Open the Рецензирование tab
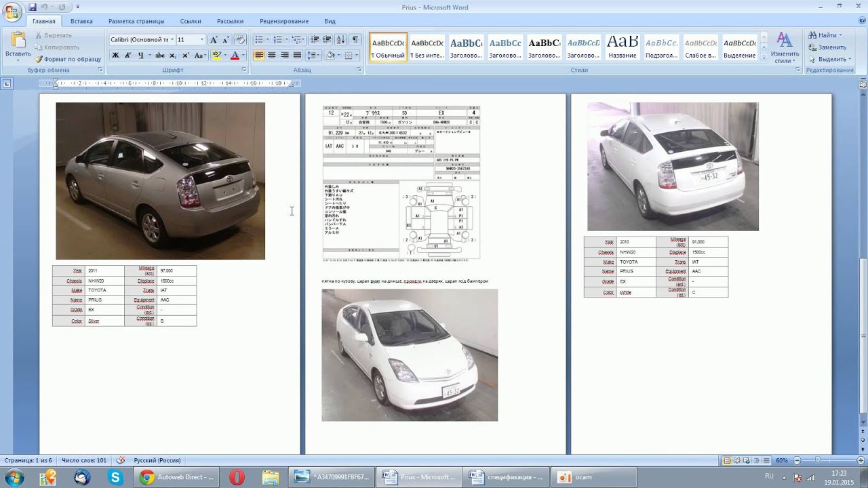This screenshot has height=488, width=868. pyautogui.click(x=283, y=21)
